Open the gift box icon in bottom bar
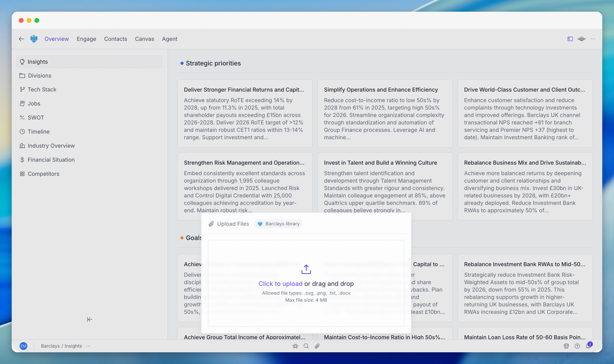The height and width of the screenshot is (364, 614). point(566,346)
